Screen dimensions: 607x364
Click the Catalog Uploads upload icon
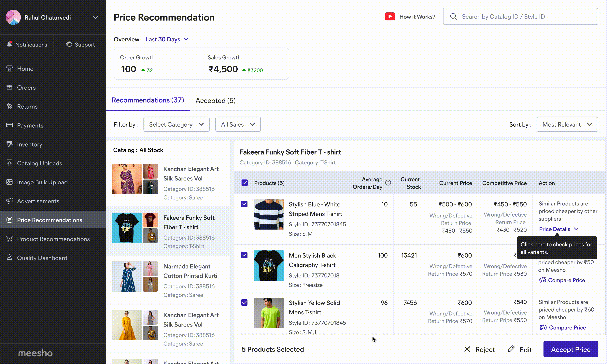pyautogui.click(x=10, y=163)
